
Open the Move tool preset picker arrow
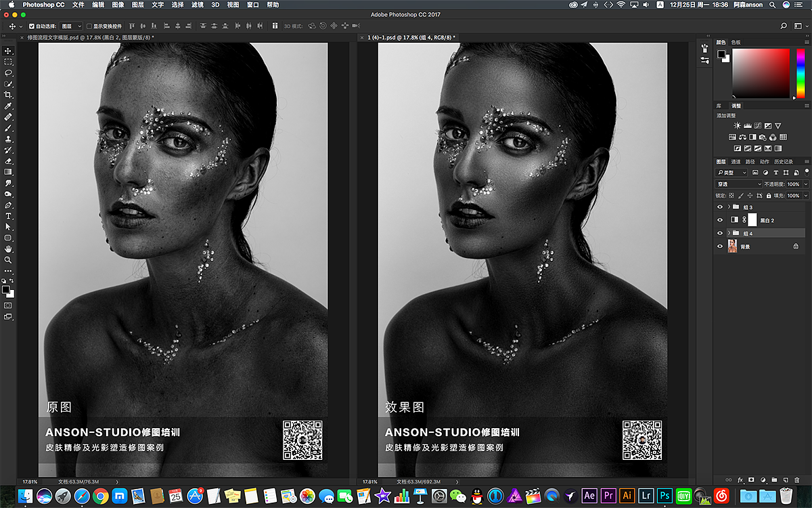(21, 26)
